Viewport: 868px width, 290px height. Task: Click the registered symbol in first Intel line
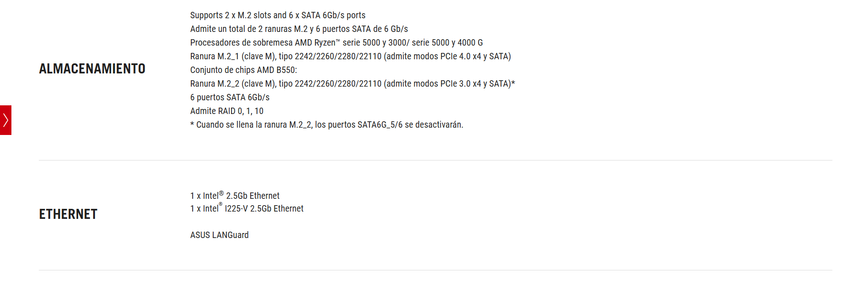(x=221, y=193)
